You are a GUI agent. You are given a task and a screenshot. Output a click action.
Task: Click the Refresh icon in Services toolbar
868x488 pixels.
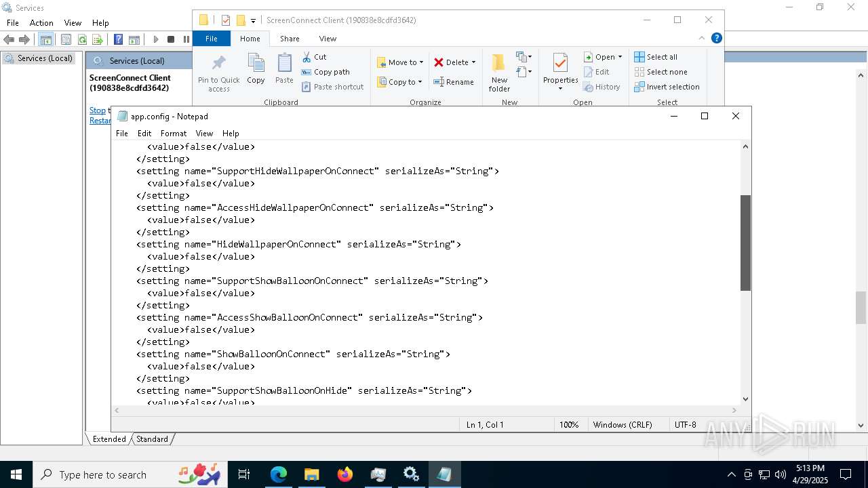click(82, 39)
